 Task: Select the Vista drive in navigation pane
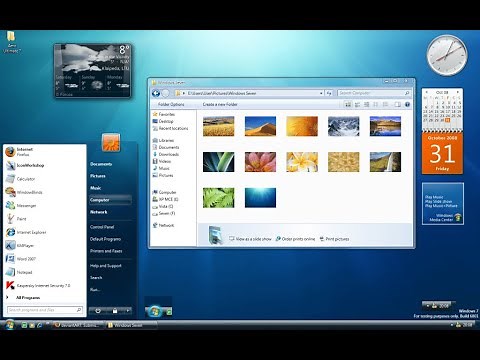coord(163,206)
